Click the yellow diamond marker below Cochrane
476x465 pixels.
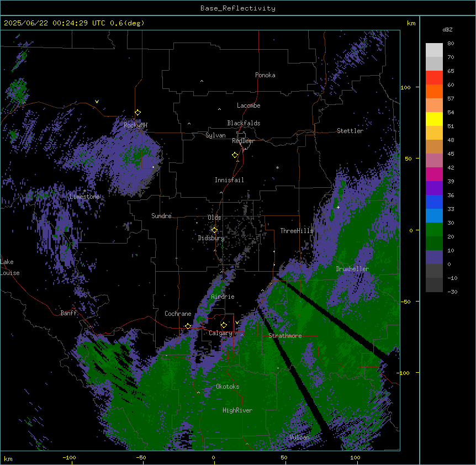pyautogui.click(x=188, y=326)
